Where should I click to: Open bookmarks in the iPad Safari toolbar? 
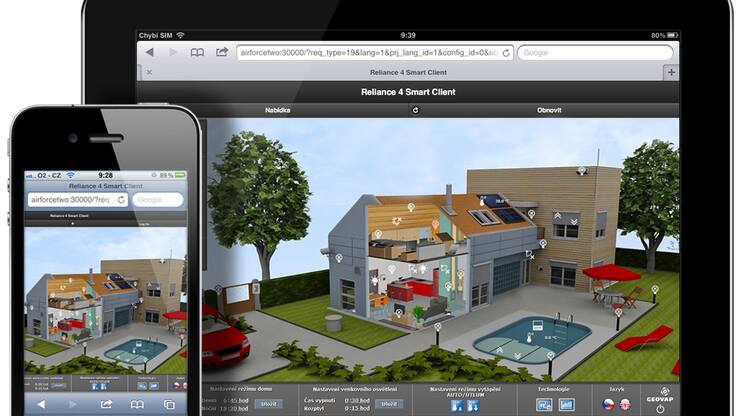coord(197,52)
